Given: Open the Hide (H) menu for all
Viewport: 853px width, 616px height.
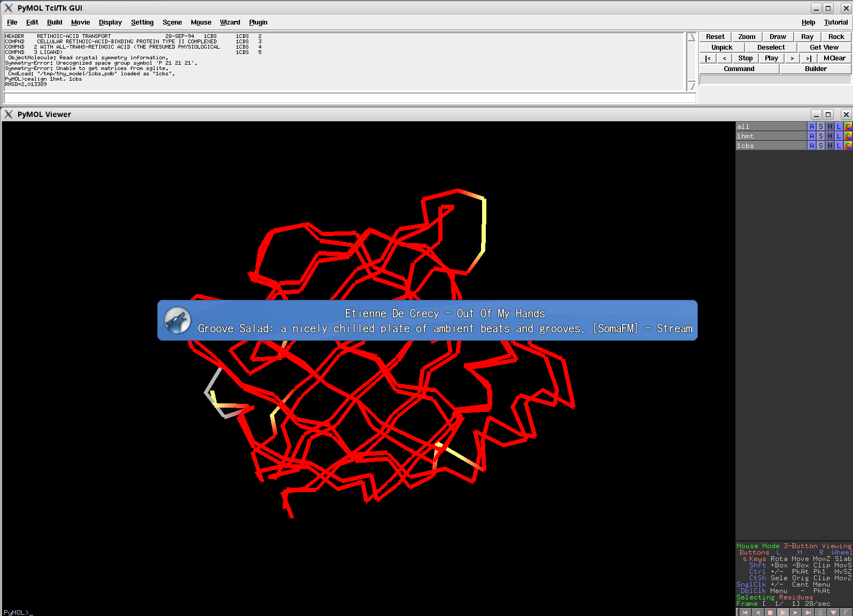Looking at the screenshot, I should [x=830, y=127].
